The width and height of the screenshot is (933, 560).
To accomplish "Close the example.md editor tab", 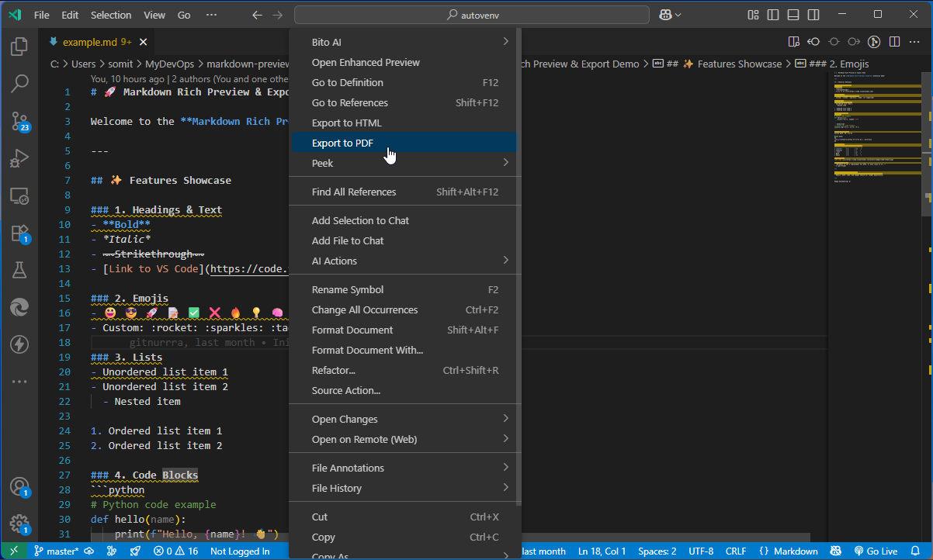I will [x=143, y=42].
